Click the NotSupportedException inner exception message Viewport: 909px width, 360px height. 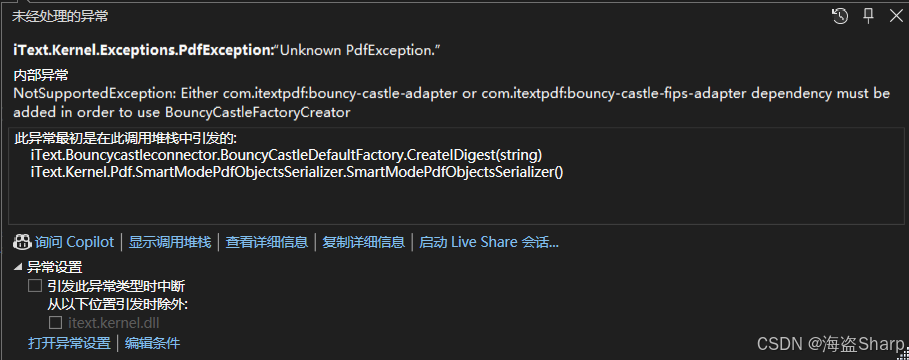pyautogui.click(x=452, y=103)
